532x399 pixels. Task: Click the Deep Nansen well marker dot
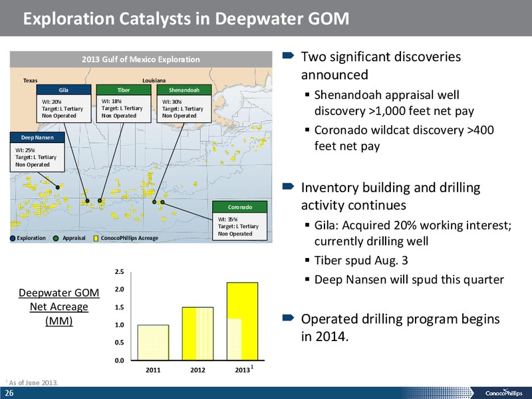[58, 188]
